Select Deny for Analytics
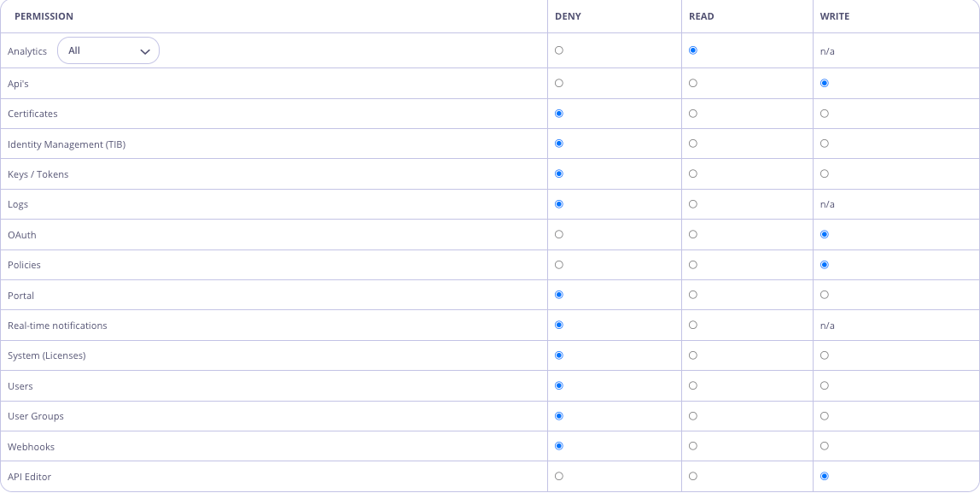Viewport: 980px width, 493px height. click(x=559, y=50)
